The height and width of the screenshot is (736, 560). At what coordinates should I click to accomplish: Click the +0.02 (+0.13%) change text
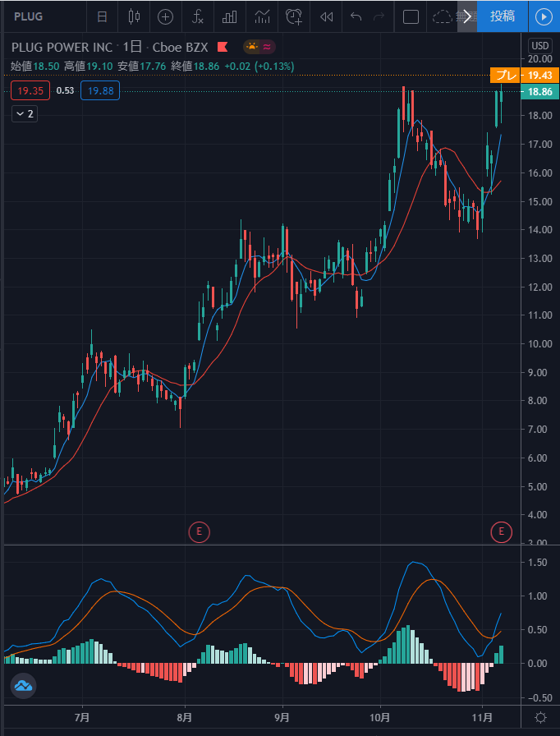pyautogui.click(x=259, y=67)
